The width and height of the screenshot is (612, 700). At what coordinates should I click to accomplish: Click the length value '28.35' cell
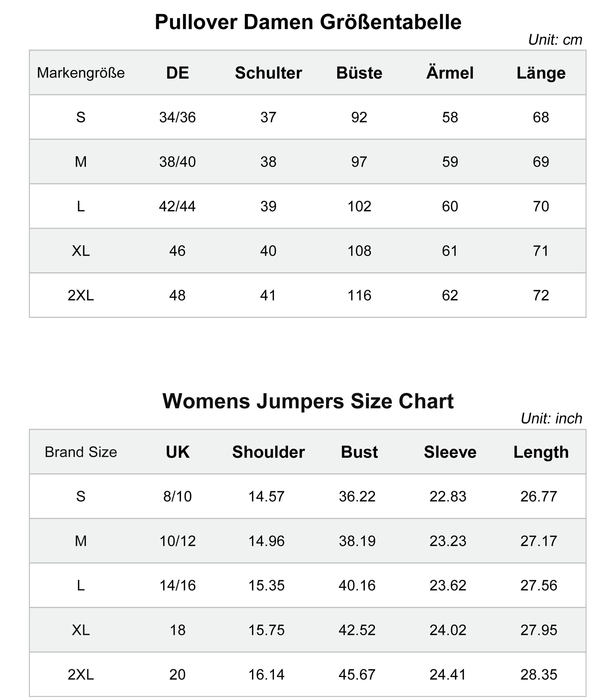click(539, 674)
